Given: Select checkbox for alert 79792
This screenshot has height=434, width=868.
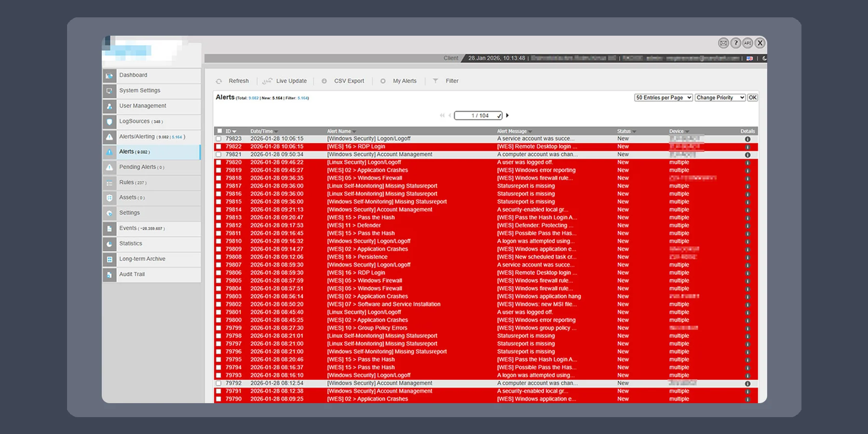Looking at the screenshot, I should [219, 383].
